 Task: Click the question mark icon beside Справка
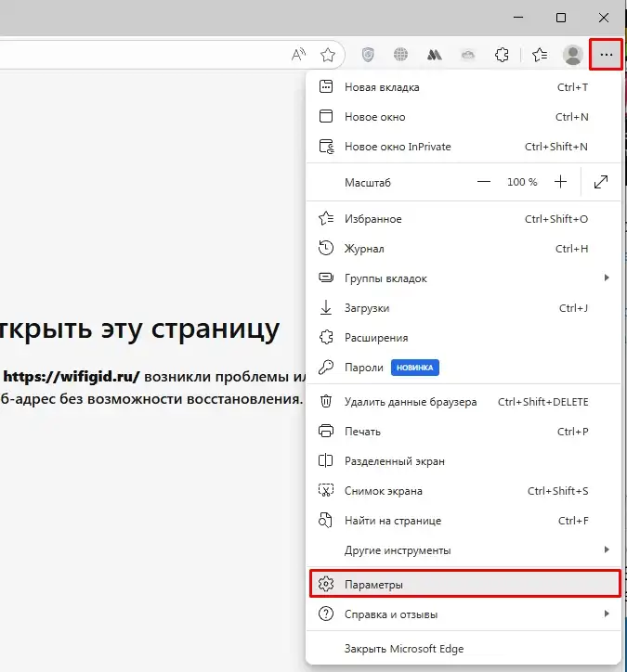[326, 614]
